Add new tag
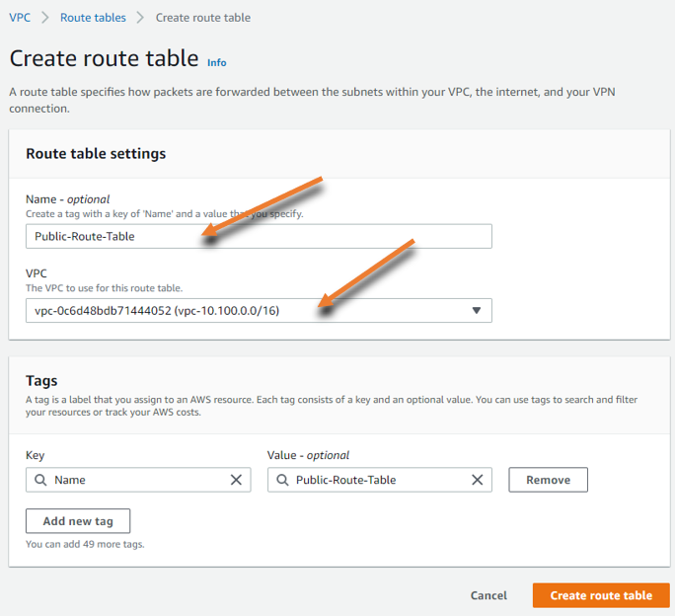This screenshot has height=616, width=675. pyautogui.click(x=78, y=521)
